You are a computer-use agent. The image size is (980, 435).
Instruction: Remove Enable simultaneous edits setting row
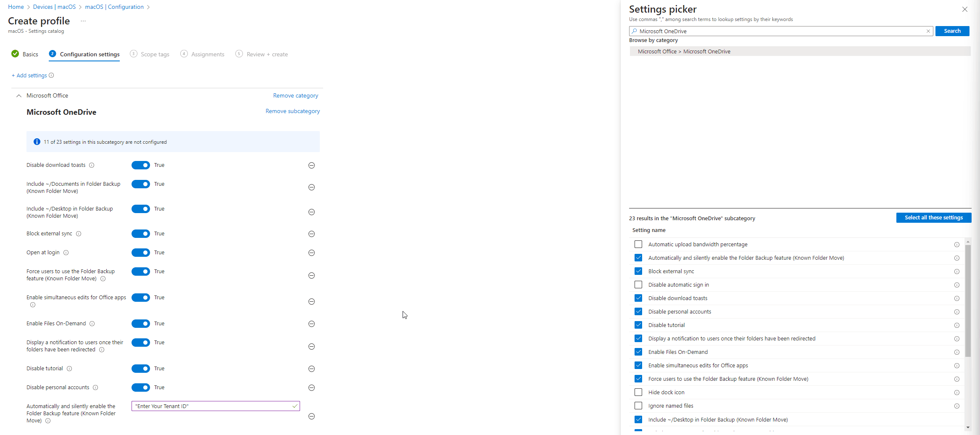coord(311,302)
